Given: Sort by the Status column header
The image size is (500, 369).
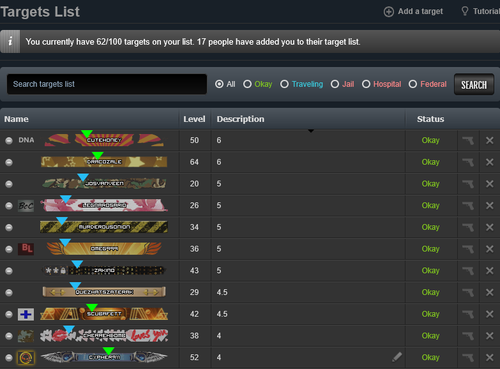Looking at the screenshot, I should [430, 119].
